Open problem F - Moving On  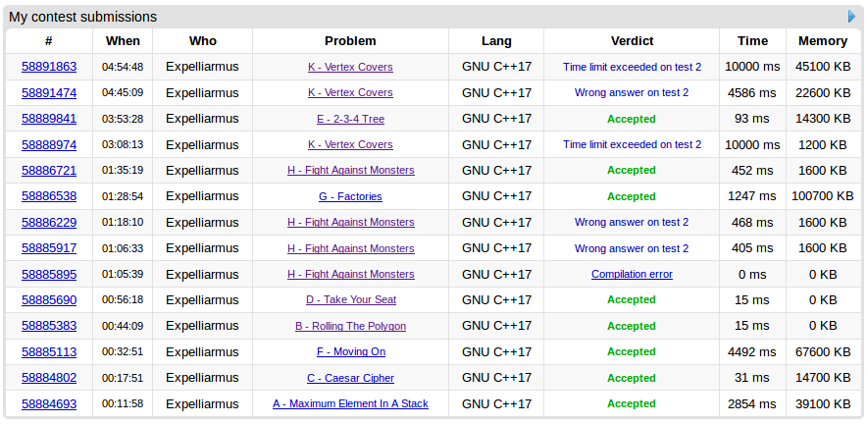click(350, 351)
